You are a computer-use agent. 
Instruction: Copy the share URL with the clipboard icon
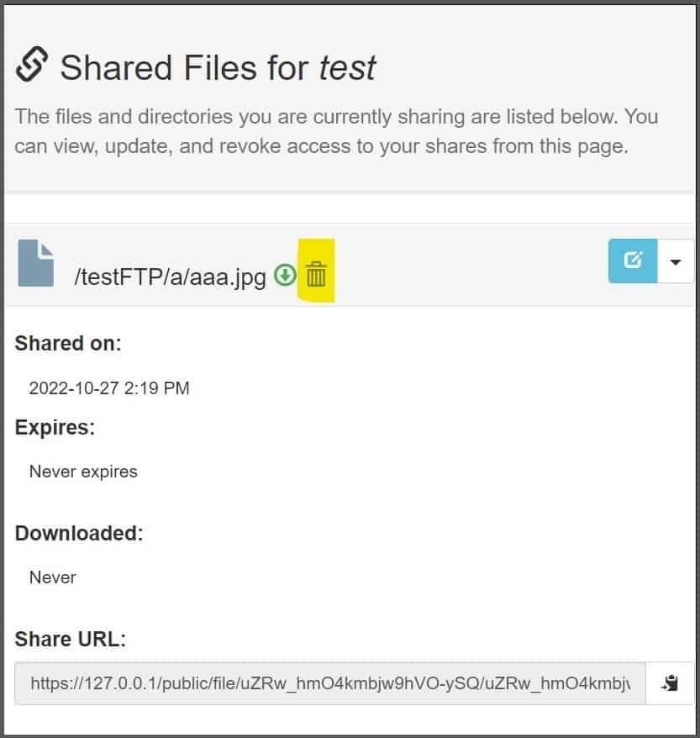click(x=670, y=683)
